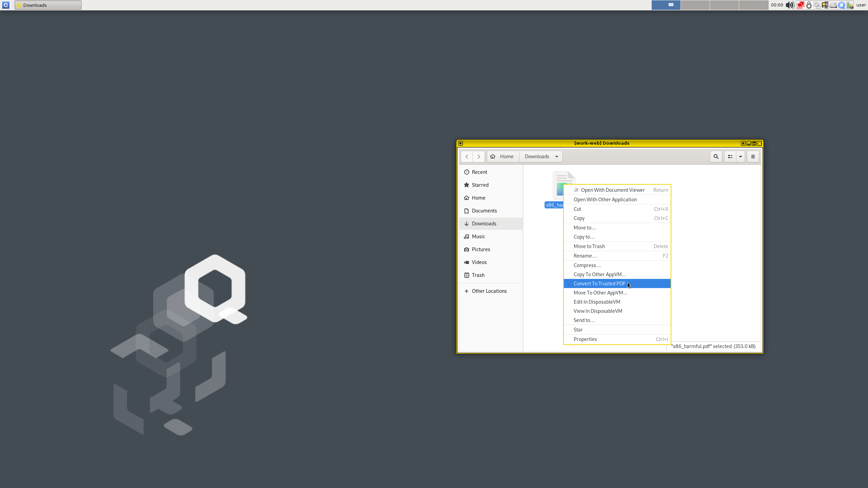This screenshot has width=868, height=488.
Task: Click the taskbar Downloads window button
Action: coord(47,5)
